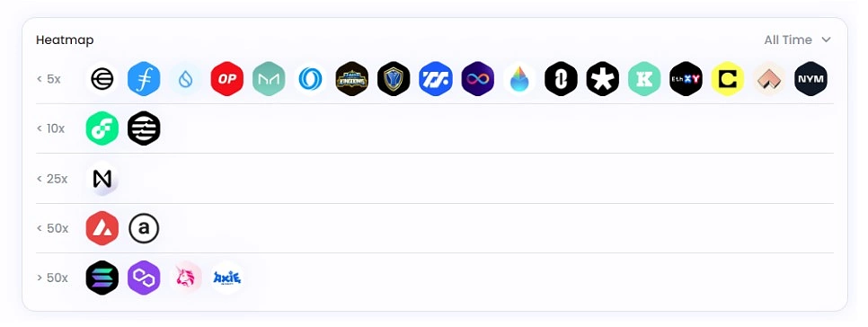Click the Heatmap panel title
This screenshot has height=327, width=868.
coord(65,40)
